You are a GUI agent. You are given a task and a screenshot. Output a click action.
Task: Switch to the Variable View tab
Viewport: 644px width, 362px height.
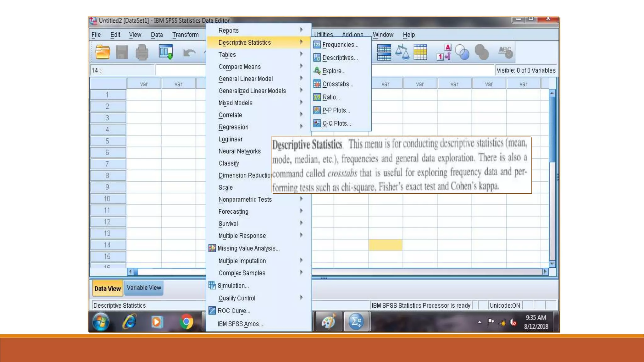[144, 288]
